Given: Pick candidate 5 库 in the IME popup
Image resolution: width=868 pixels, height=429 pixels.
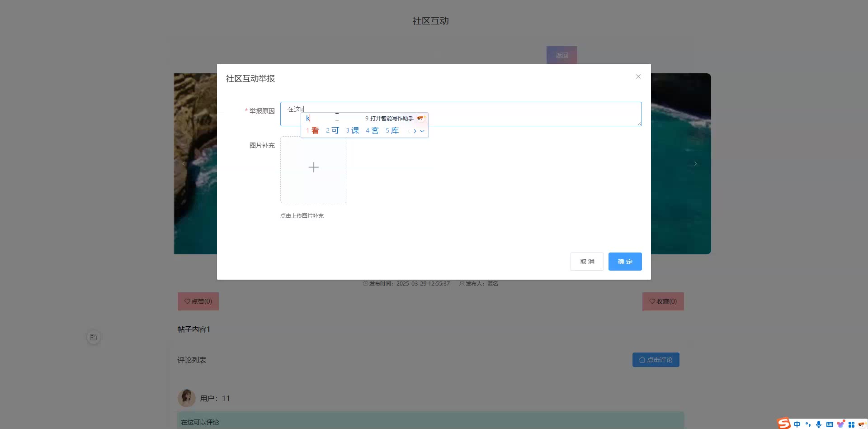Looking at the screenshot, I should (x=392, y=131).
